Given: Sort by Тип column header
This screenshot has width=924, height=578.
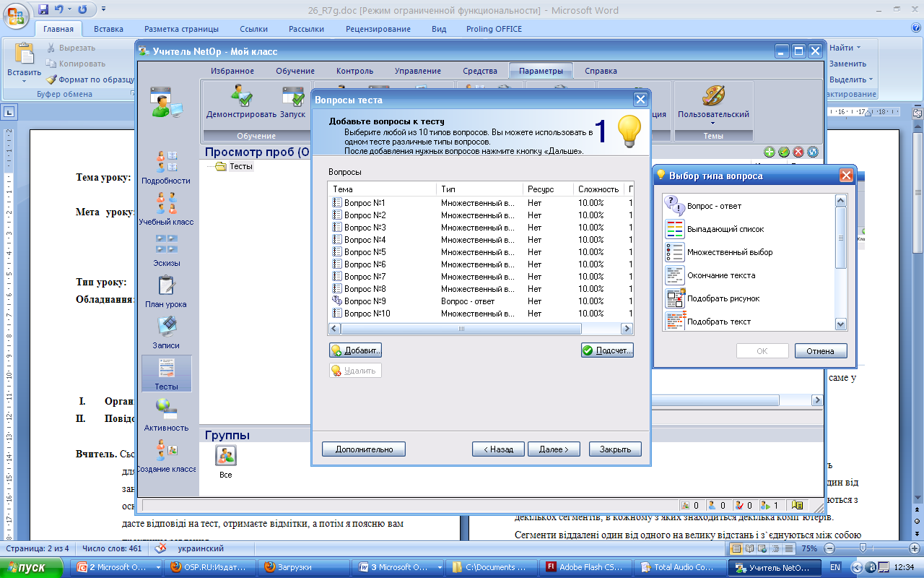Looking at the screenshot, I should pyautogui.click(x=480, y=189).
